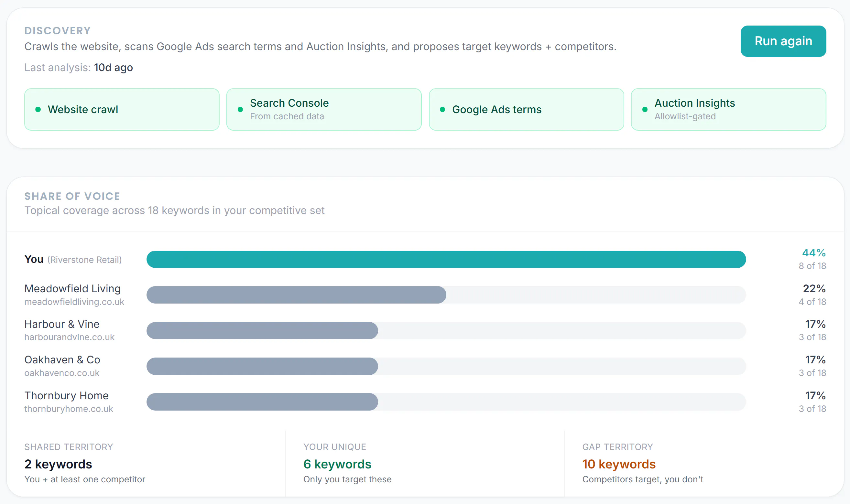Click the Meadowfield Living coverage bar
Image resolution: width=850 pixels, height=504 pixels.
(296, 295)
